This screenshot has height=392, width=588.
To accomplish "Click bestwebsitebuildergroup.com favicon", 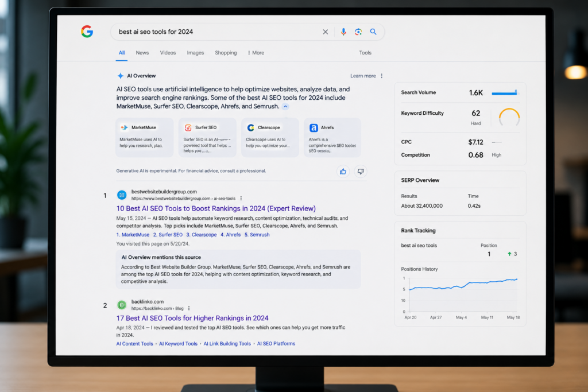I will click(x=122, y=195).
